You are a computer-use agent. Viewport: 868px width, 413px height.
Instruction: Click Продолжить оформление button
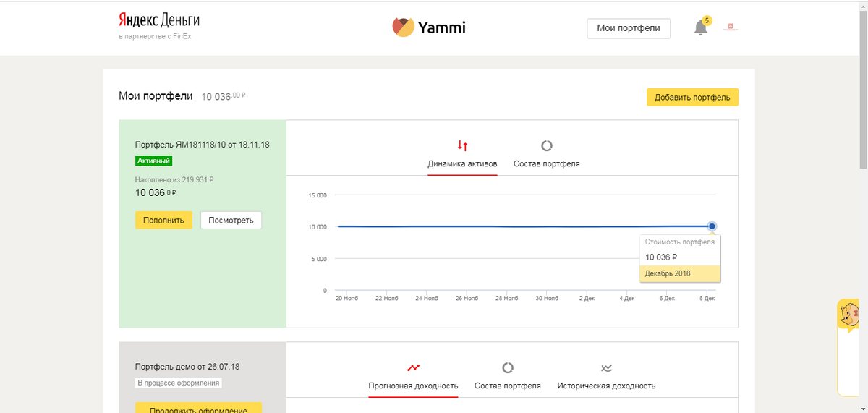point(198,408)
